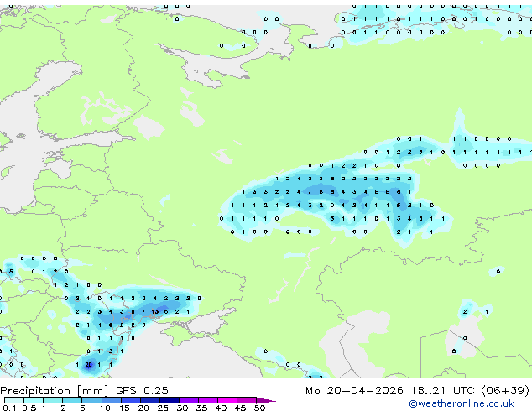
Task: Select the navy swatch between 25 and 30
Action: click(x=169, y=400)
